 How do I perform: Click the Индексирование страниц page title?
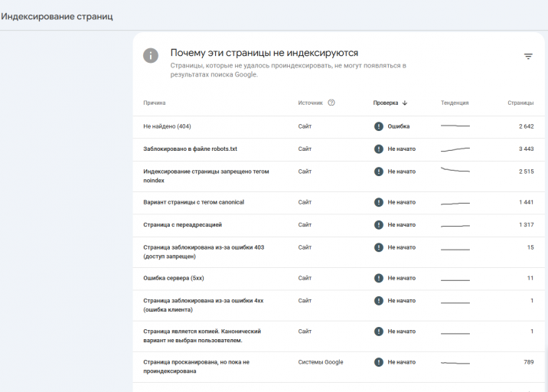tap(57, 16)
